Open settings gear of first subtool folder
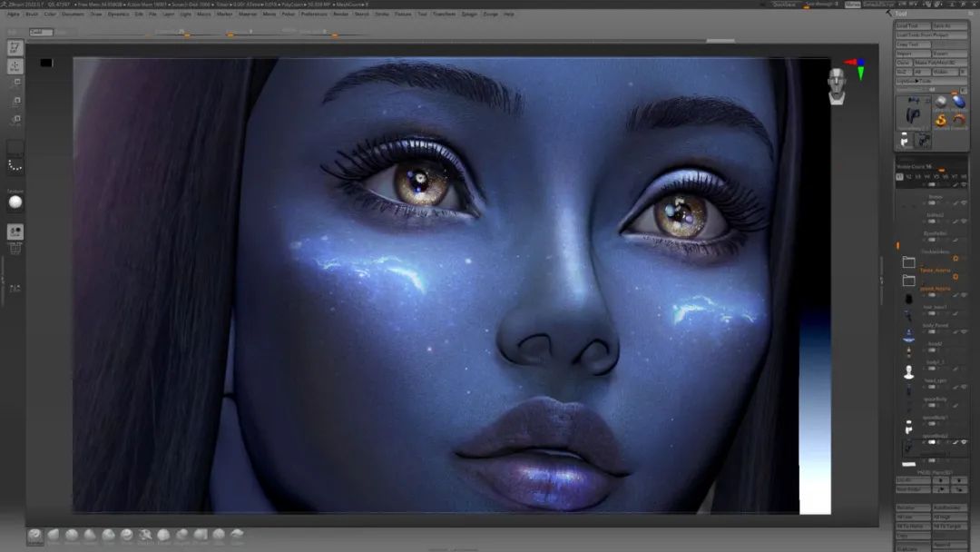 pyautogui.click(x=955, y=258)
